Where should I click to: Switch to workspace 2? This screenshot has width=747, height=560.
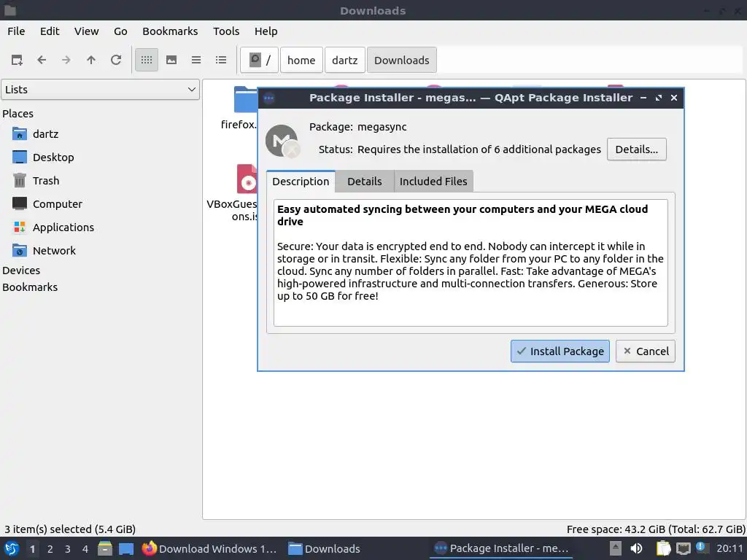pyautogui.click(x=50, y=549)
